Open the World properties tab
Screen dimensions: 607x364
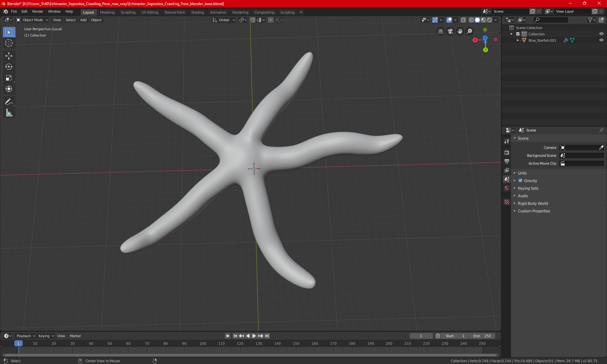pyautogui.click(x=507, y=188)
